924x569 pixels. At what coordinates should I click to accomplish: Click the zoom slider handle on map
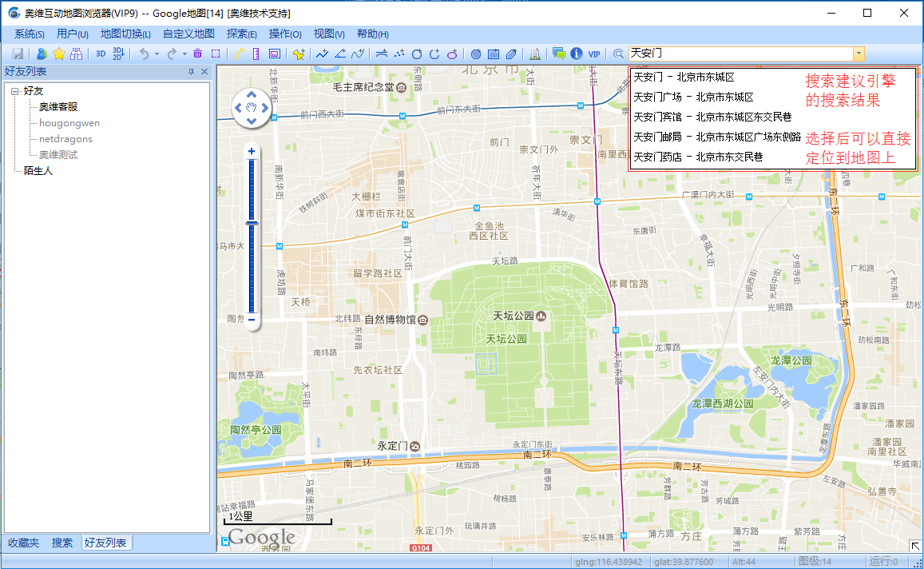click(x=252, y=223)
